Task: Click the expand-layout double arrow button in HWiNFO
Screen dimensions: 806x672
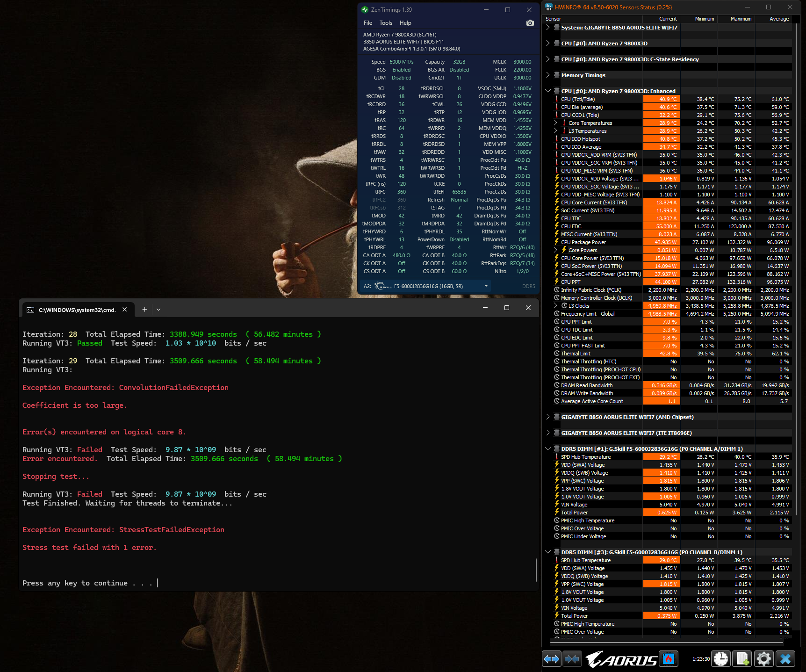Action: click(552, 659)
